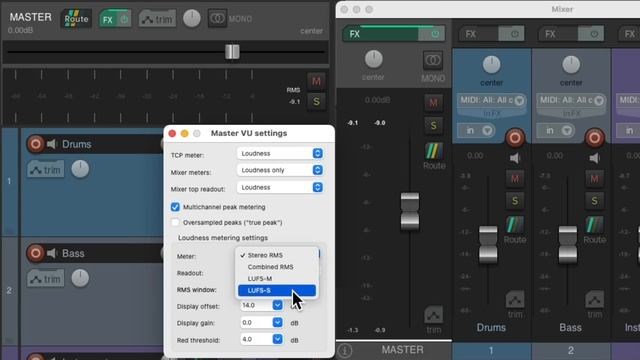The height and width of the screenshot is (360, 640).
Task: Click the Drums channel volume fader in Mixer
Action: point(488,244)
